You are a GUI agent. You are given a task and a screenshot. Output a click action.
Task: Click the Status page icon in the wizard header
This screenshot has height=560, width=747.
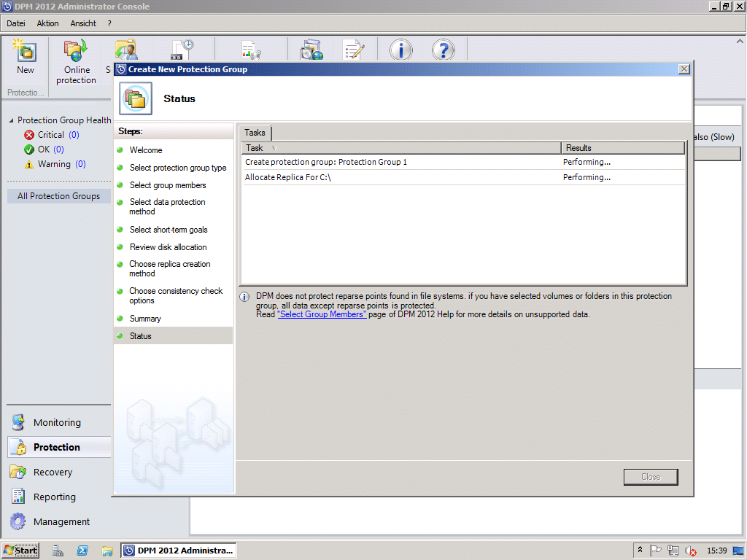tap(136, 98)
